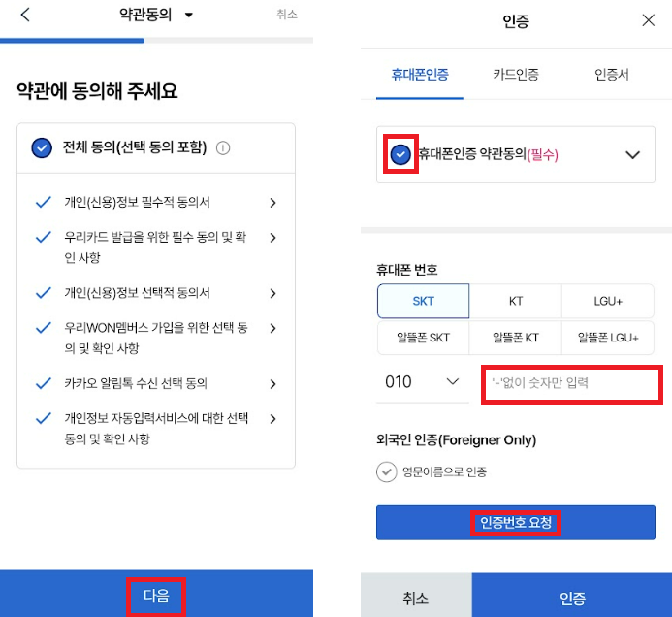Open info icon next to 전체 동의
672x617 pixels.
click(223, 148)
